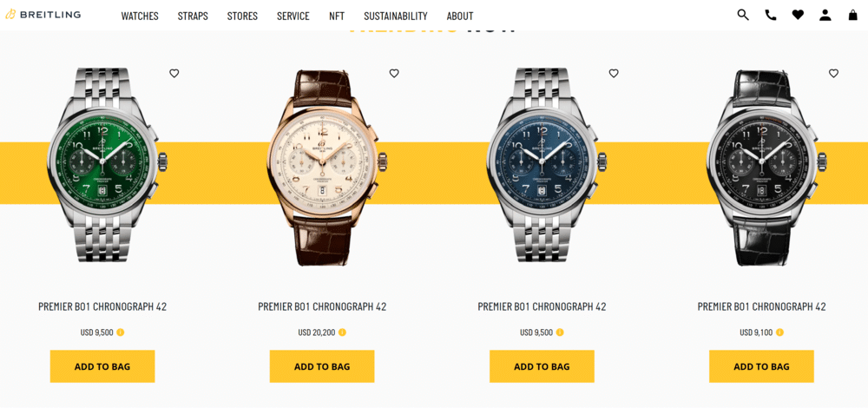Open the user account icon

point(825,15)
